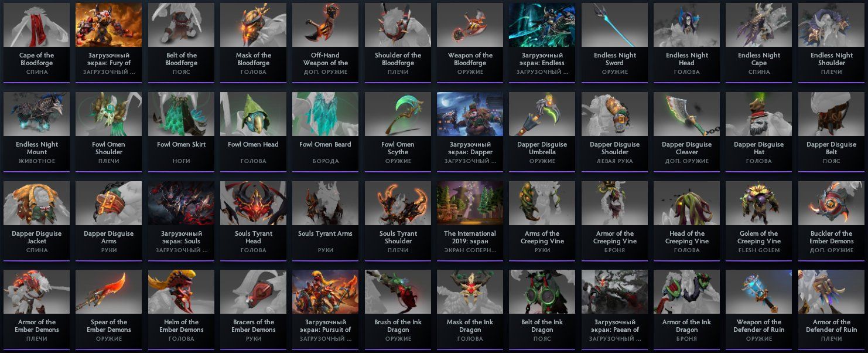Select the Dapper Disguise Jacket item
The height and width of the screenshot is (353, 868).
[x=36, y=220]
